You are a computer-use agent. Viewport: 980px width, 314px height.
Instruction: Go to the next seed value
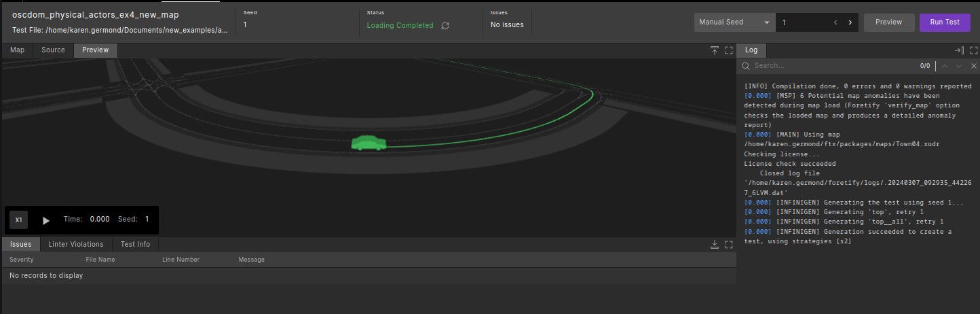pyautogui.click(x=850, y=22)
